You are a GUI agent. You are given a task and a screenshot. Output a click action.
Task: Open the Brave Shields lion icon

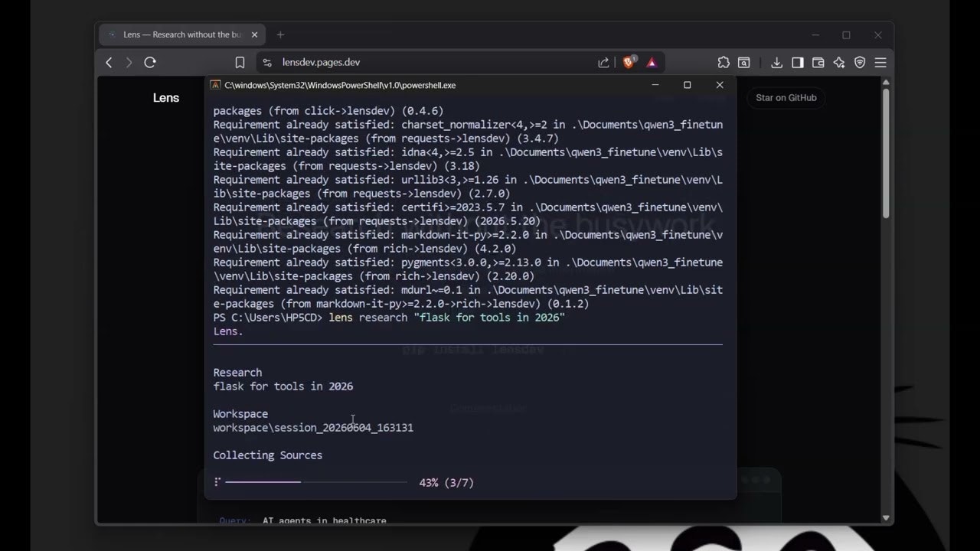pyautogui.click(x=629, y=63)
